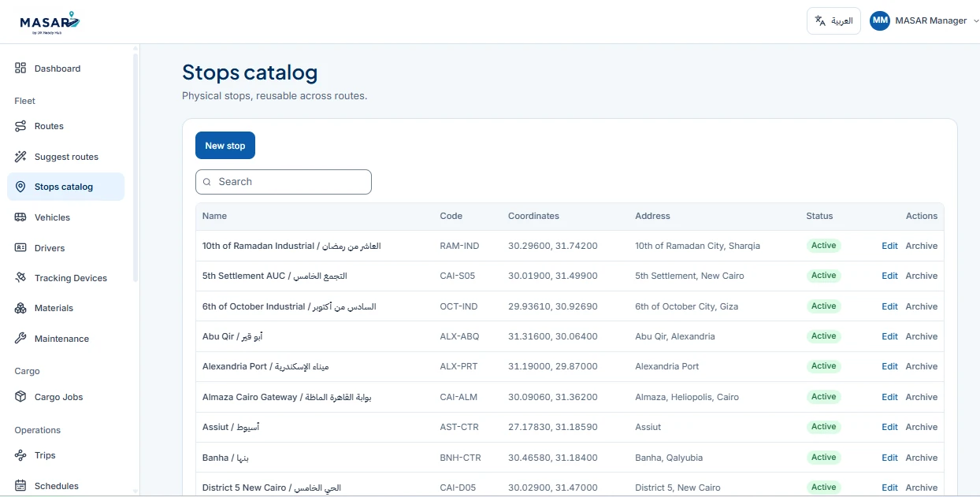Viewport: 980px width, 497px height.
Task: Click the MASAR logo
Action: click(50, 22)
